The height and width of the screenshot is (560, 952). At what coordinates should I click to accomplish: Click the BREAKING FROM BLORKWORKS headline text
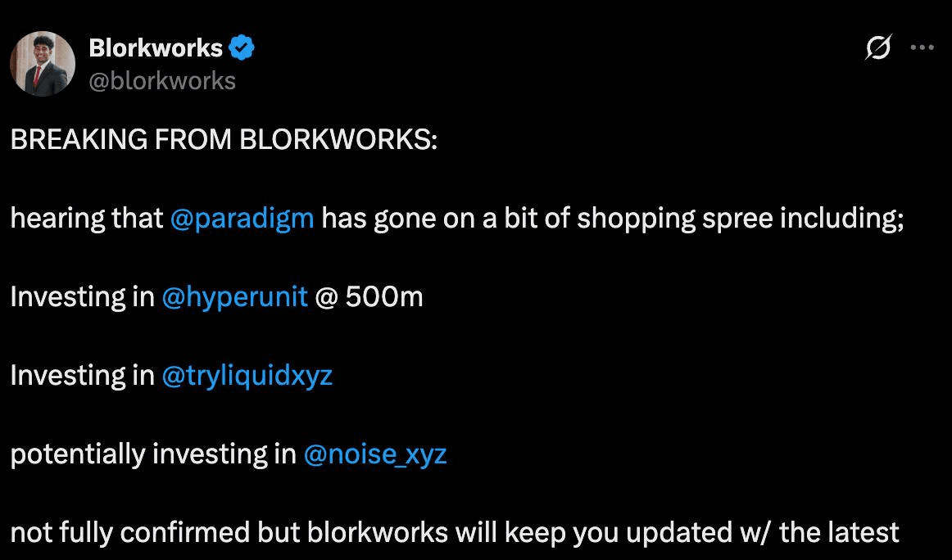coord(224,140)
